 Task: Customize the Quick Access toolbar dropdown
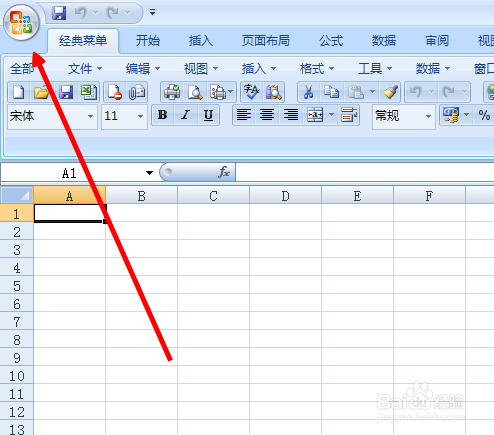click(x=152, y=13)
